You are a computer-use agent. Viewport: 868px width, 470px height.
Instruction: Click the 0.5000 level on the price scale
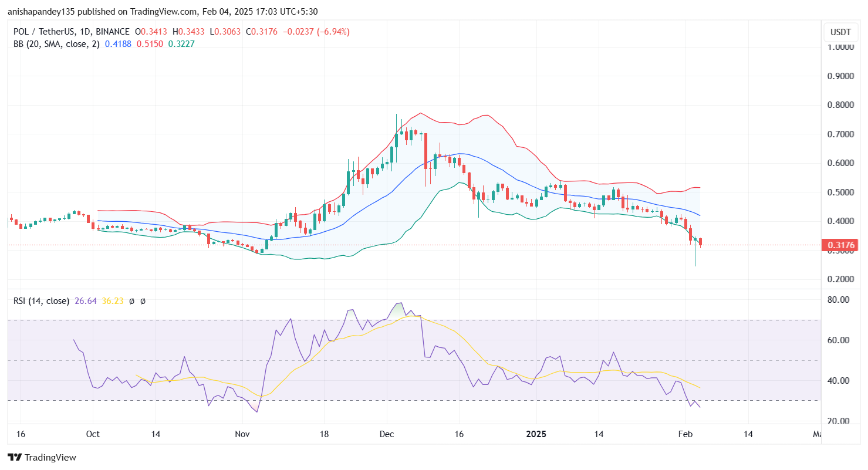tap(840, 192)
